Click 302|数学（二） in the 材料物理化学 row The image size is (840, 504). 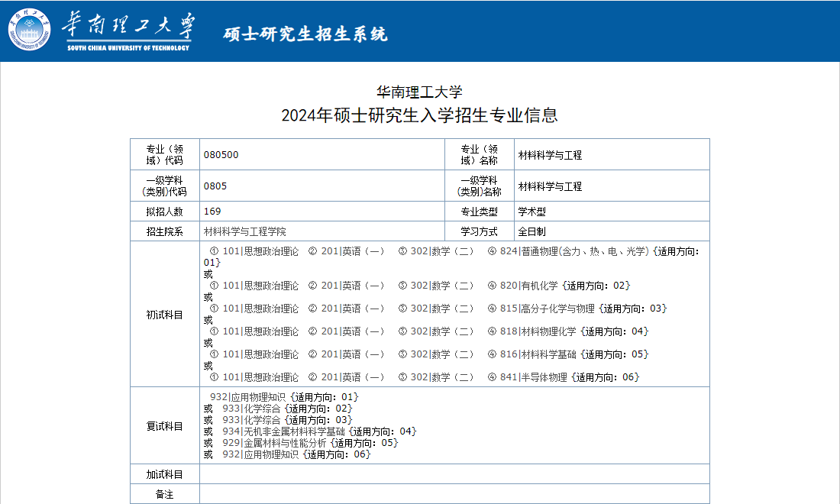442,331
